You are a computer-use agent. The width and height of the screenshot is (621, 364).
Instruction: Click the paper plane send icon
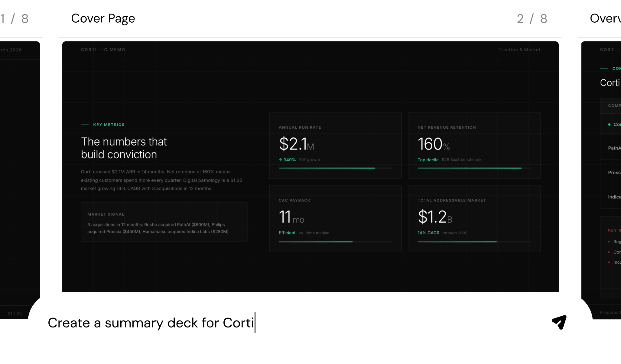click(559, 322)
